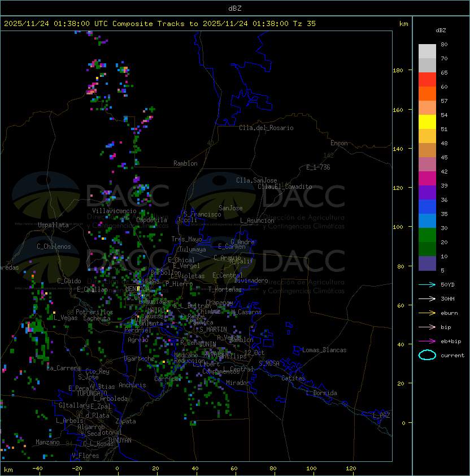Select the La_Carrera map label

[x=64, y=368]
